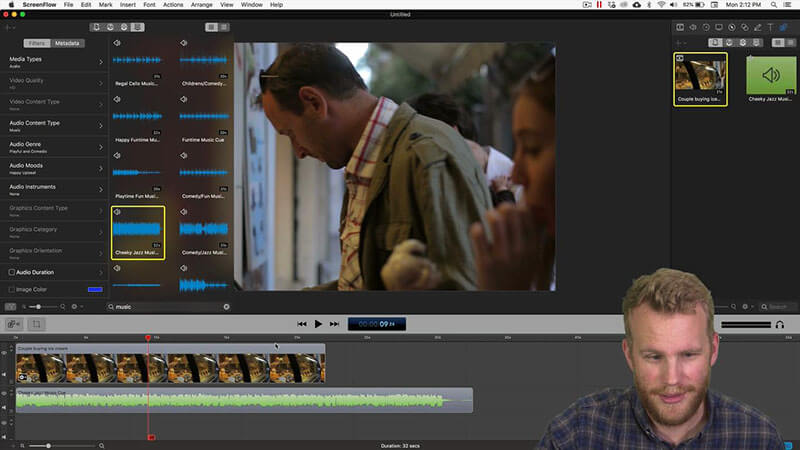
Task: Select Couple buying ice cream media thumbnail
Action: click(700, 79)
